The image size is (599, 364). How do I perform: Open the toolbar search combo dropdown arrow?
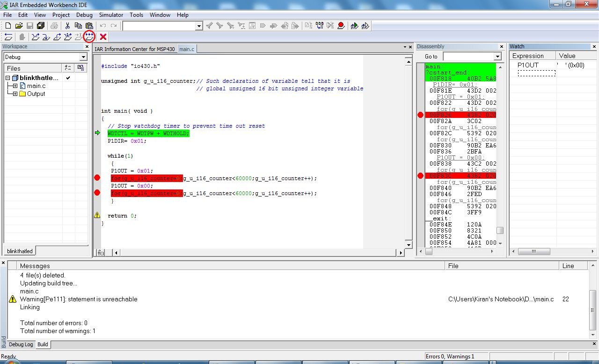pyautogui.click(x=199, y=26)
